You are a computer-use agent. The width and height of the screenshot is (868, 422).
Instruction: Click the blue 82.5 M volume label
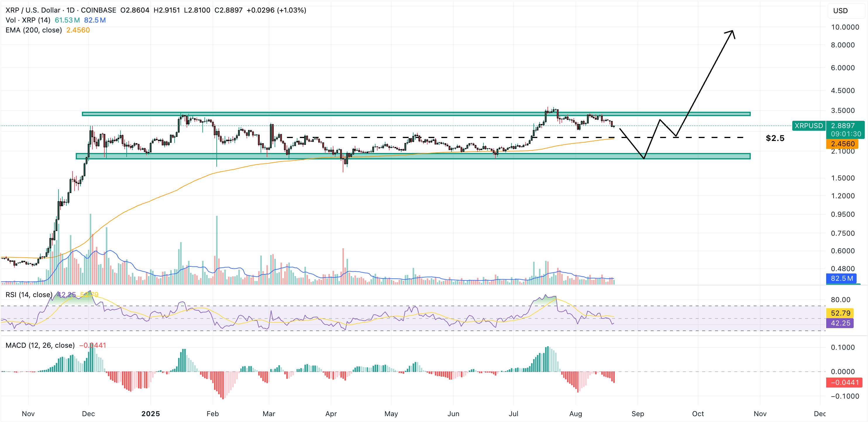coord(842,278)
